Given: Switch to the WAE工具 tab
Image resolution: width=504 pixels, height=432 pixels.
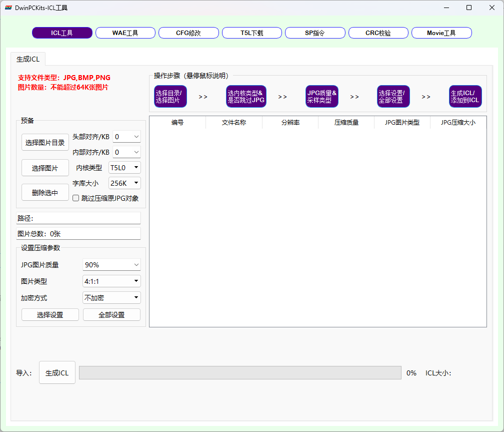Looking at the screenshot, I should pos(125,33).
